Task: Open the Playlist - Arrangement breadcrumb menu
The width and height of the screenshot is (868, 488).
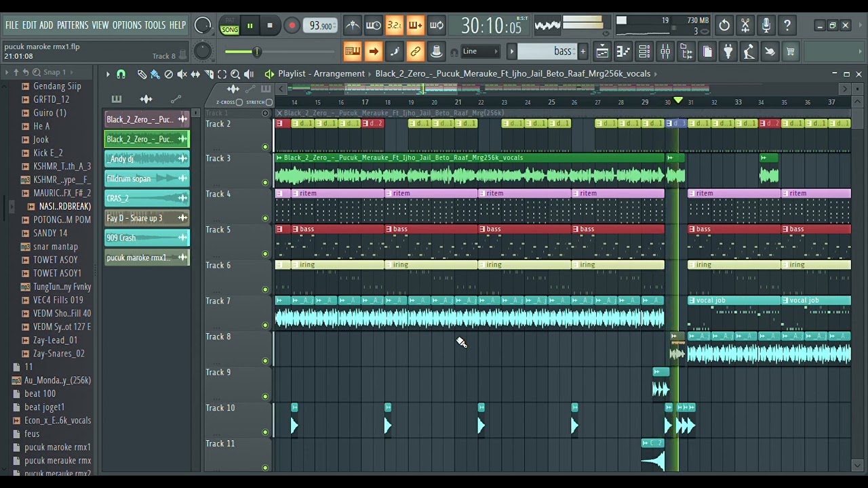Action: tap(321, 74)
